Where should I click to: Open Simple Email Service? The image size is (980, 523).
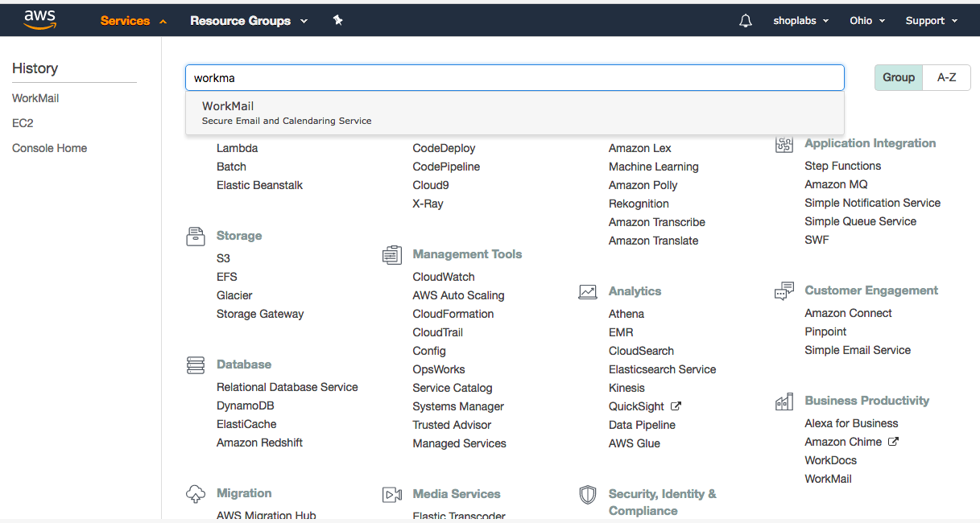(x=858, y=350)
